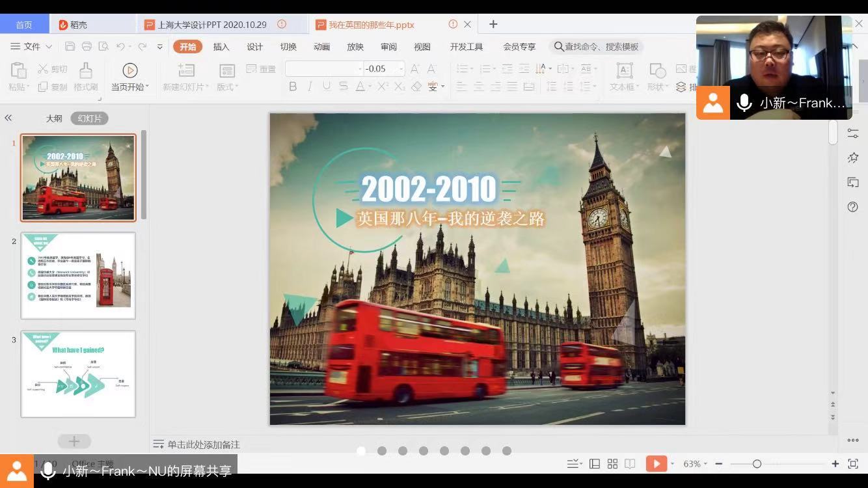Image resolution: width=868 pixels, height=488 pixels.
Task: Click the star icon in right sidebar
Action: click(853, 157)
